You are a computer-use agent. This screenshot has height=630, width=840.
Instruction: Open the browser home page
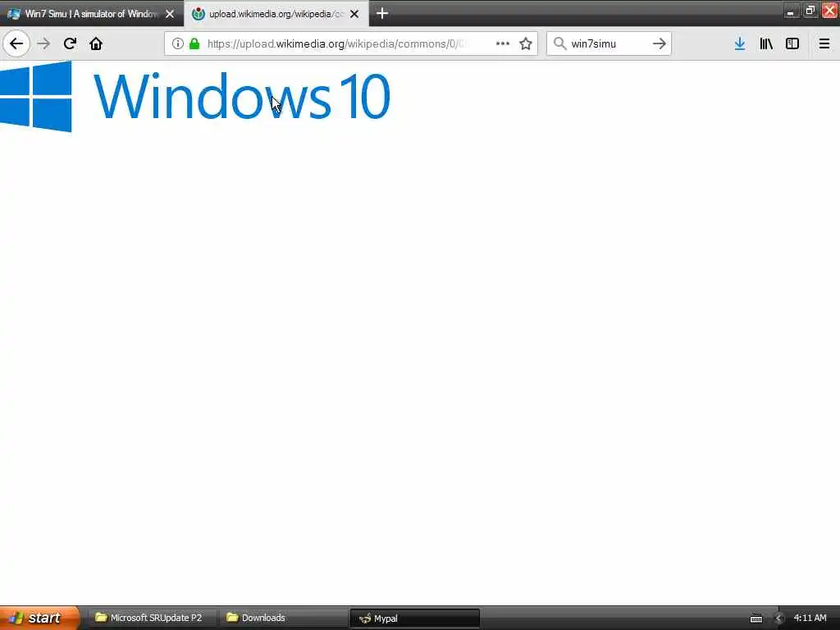pos(96,43)
